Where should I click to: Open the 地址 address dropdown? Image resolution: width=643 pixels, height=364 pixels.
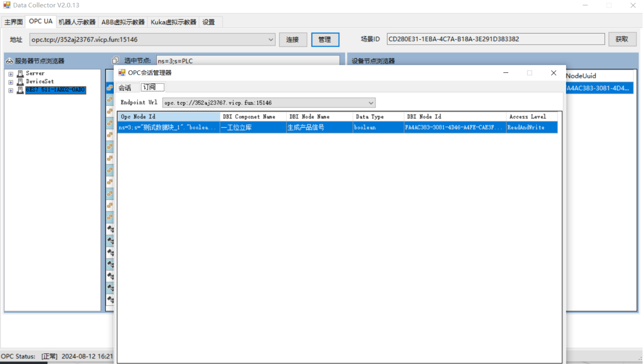tap(271, 40)
